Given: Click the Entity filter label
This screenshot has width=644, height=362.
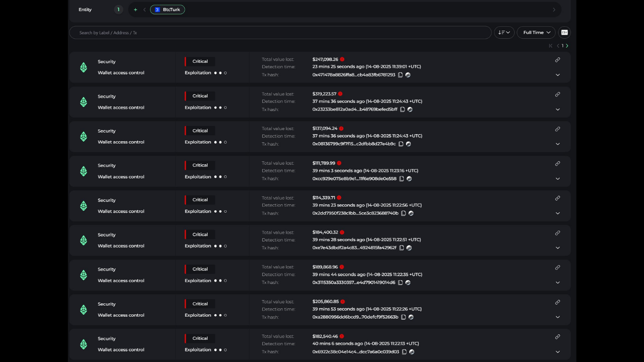Looking at the screenshot, I should pyautogui.click(x=85, y=10).
